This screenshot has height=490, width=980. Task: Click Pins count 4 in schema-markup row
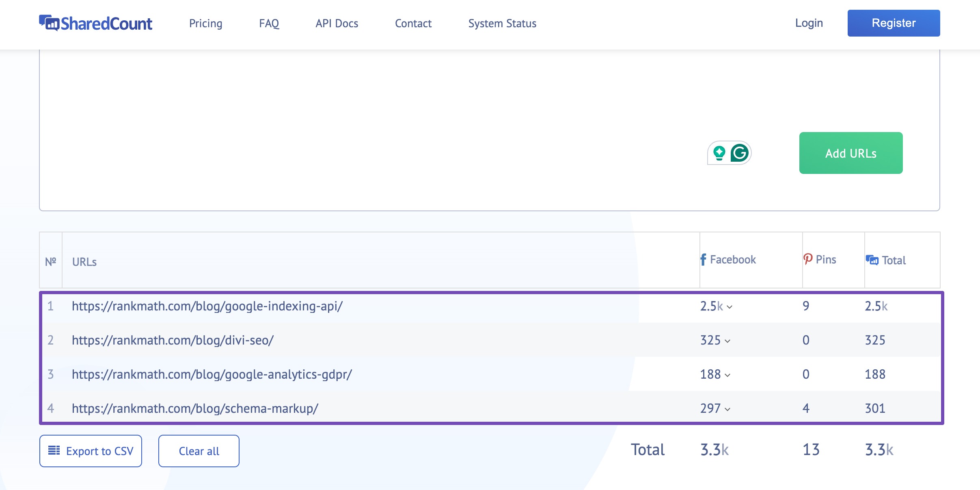(806, 408)
